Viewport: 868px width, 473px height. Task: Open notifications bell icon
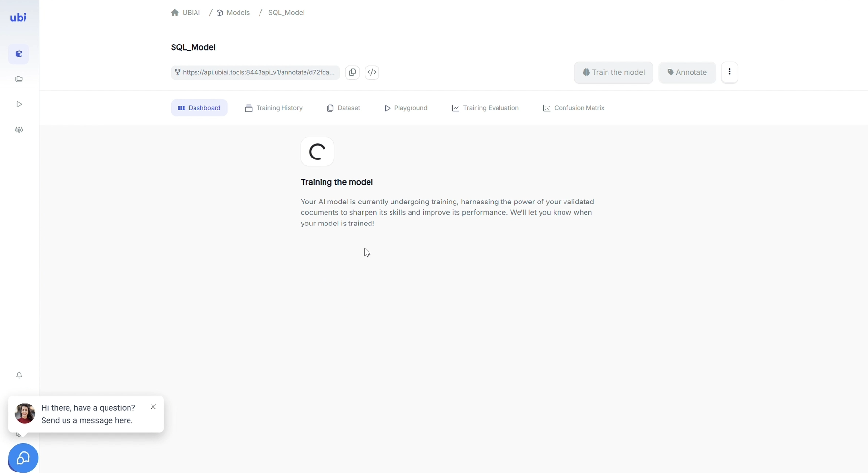click(19, 375)
